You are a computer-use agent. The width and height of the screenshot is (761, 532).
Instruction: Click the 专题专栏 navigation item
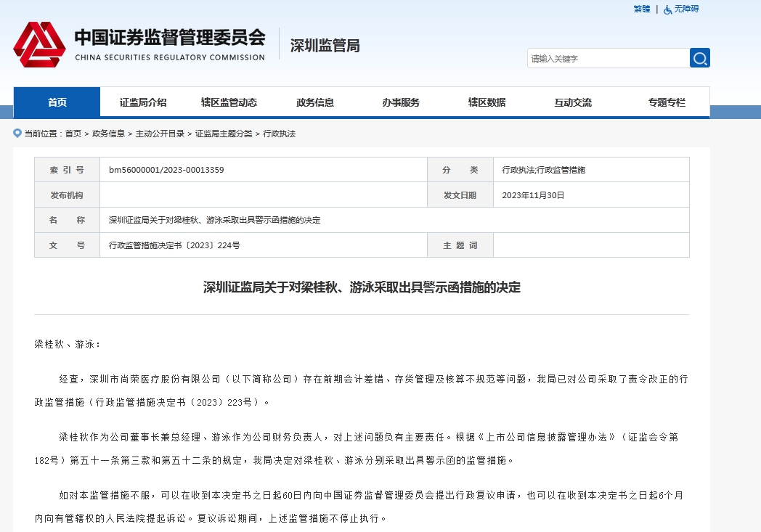point(667,102)
